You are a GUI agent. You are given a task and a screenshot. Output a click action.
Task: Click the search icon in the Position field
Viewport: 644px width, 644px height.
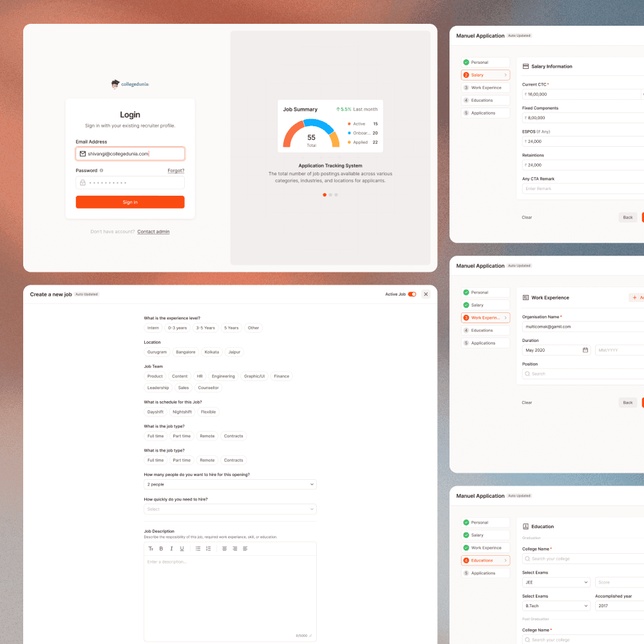coord(527,374)
